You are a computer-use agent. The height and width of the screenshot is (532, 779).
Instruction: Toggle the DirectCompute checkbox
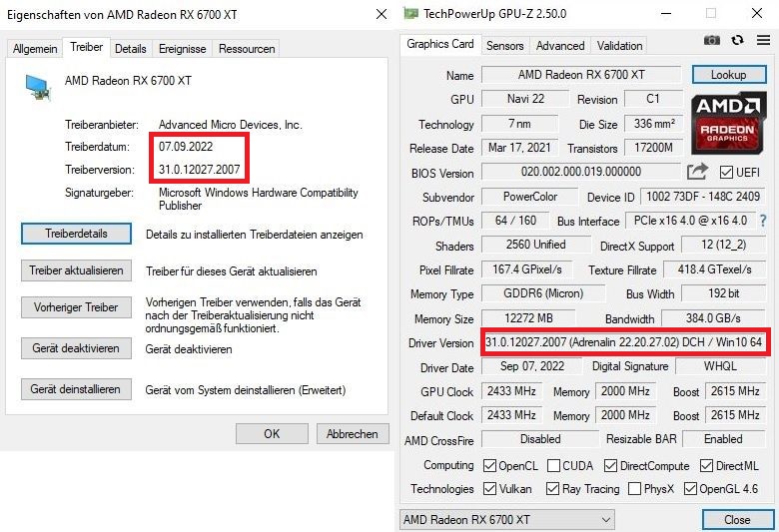pos(610,465)
